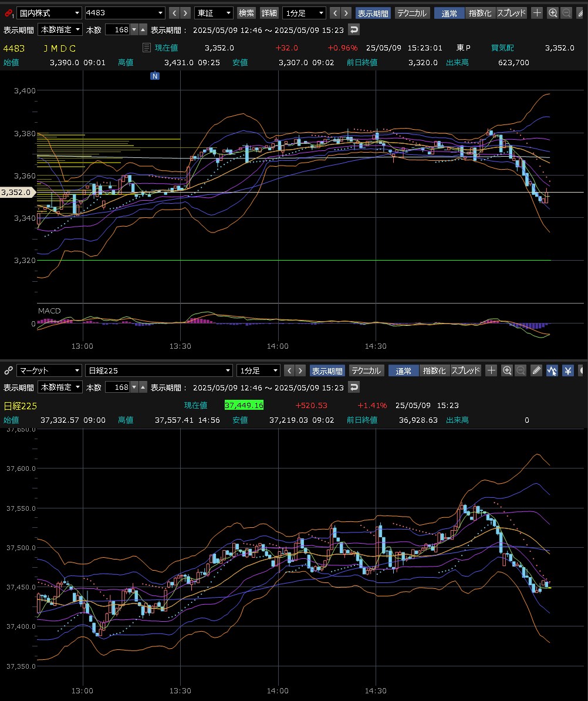Open the 日経225 symbol dropdown
The image size is (588, 701).
tap(158, 370)
